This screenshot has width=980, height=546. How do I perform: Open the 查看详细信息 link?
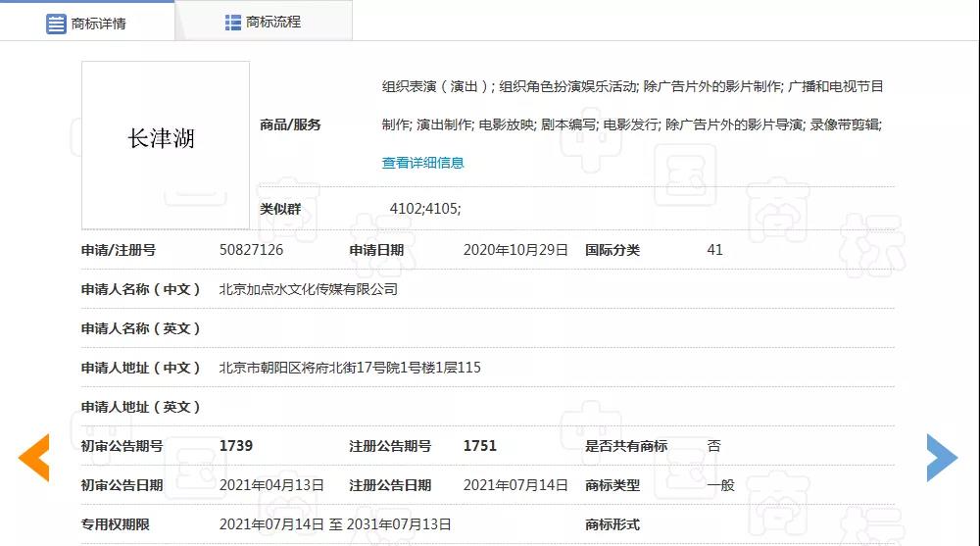pyautogui.click(x=422, y=163)
